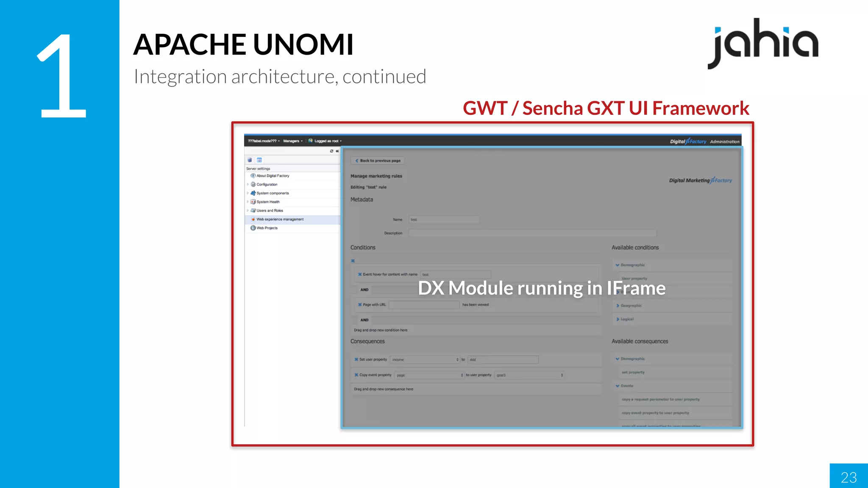This screenshot has height=488, width=868.
Task: Click the Drag and drop new consequence here area
Action: (x=476, y=389)
